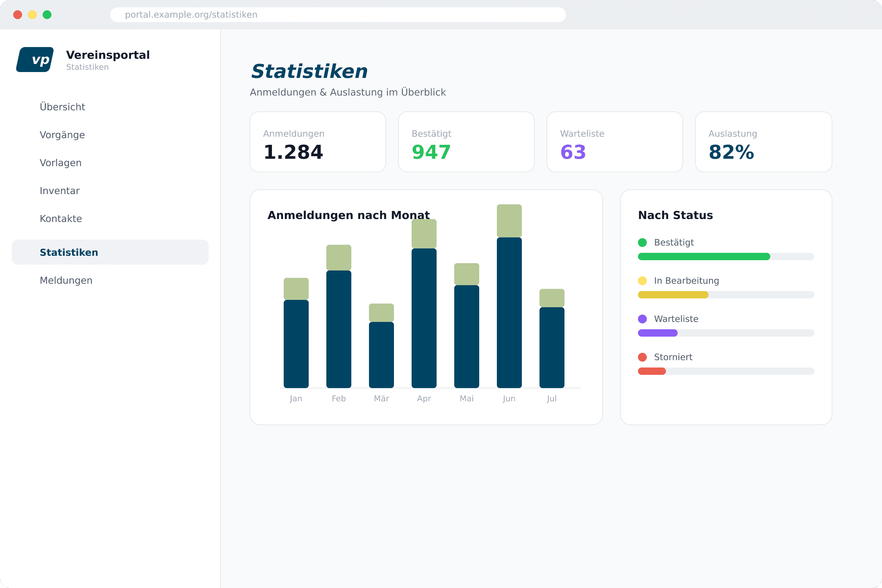Click the 'In Bearbeitung' status label
The width and height of the screenshot is (882, 588).
(x=686, y=281)
